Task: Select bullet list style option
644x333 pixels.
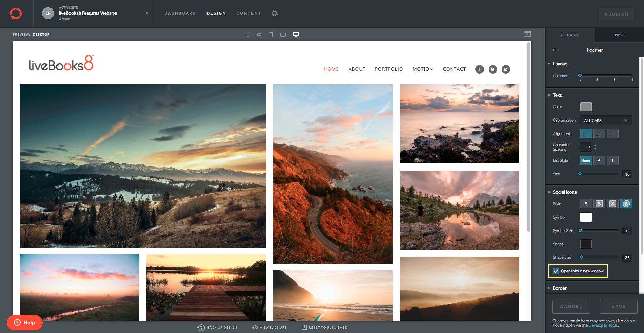Action: 599,160
